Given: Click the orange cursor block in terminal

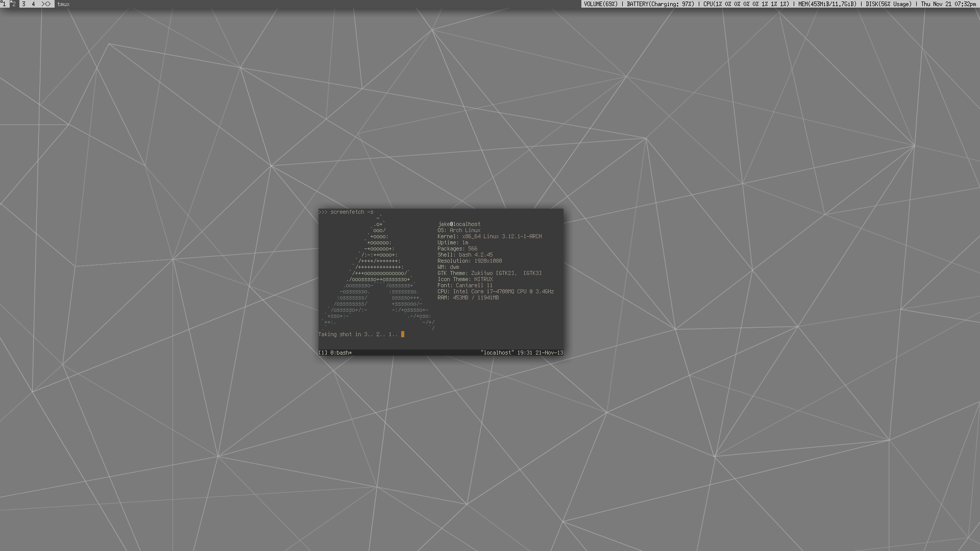Looking at the screenshot, I should pyautogui.click(x=403, y=334).
